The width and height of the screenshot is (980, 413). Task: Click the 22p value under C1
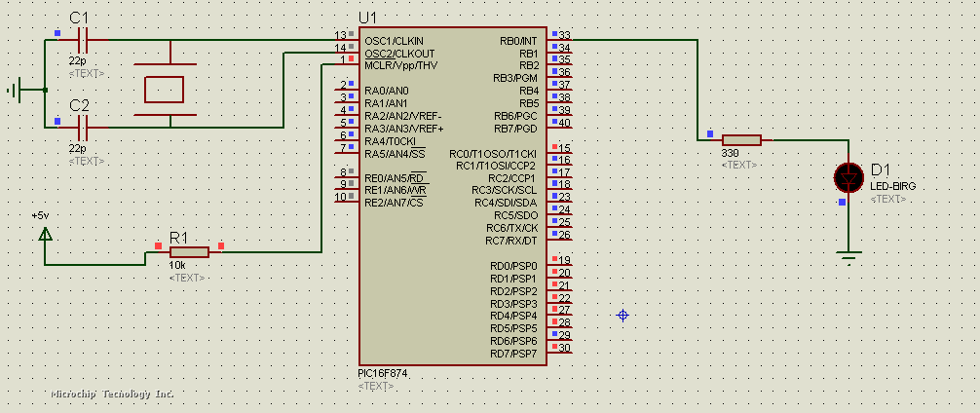pos(77,61)
